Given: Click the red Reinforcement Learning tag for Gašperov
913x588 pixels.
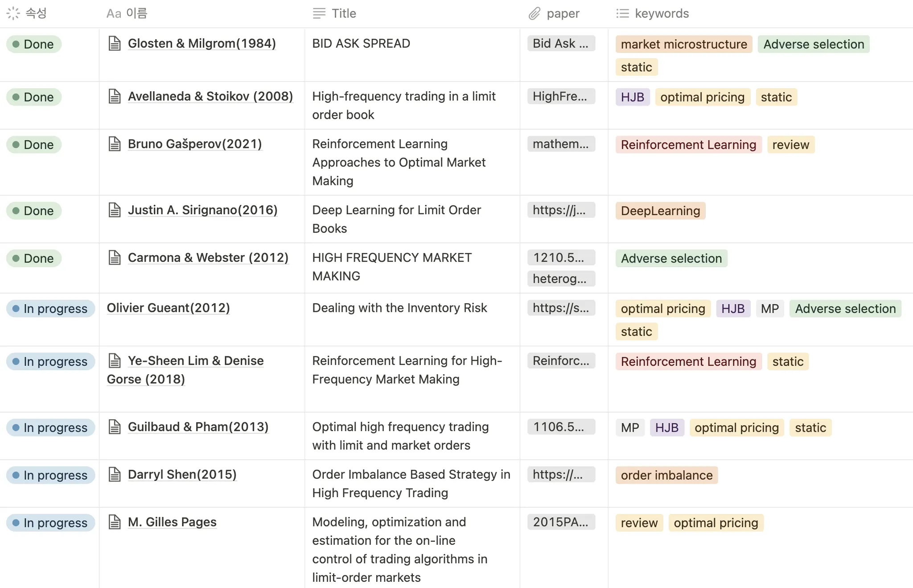Looking at the screenshot, I should [688, 145].
